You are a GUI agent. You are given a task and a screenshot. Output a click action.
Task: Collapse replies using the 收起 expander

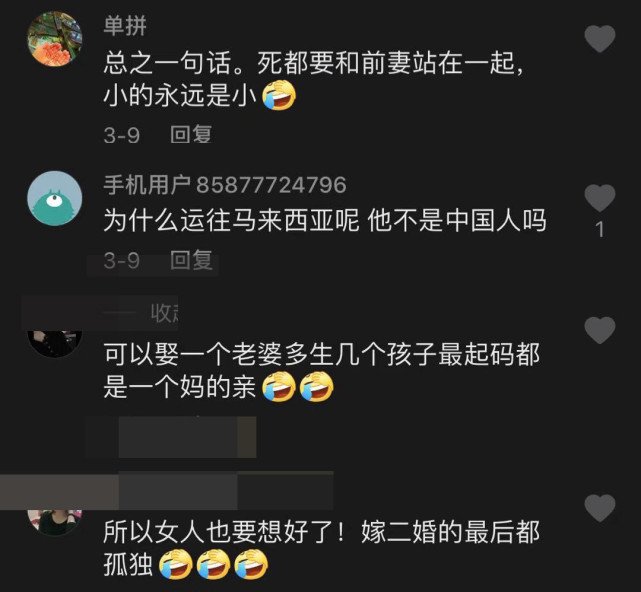coord(164,314)
